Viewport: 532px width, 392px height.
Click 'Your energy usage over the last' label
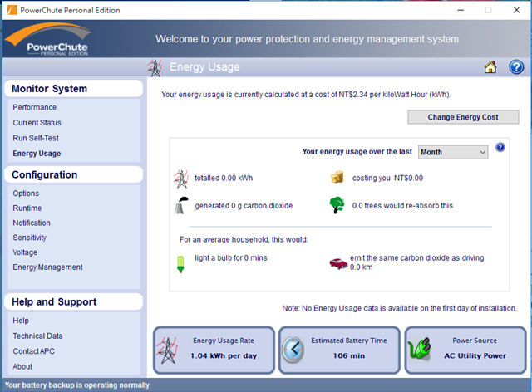pyautogui.click(x=357, y=152)
